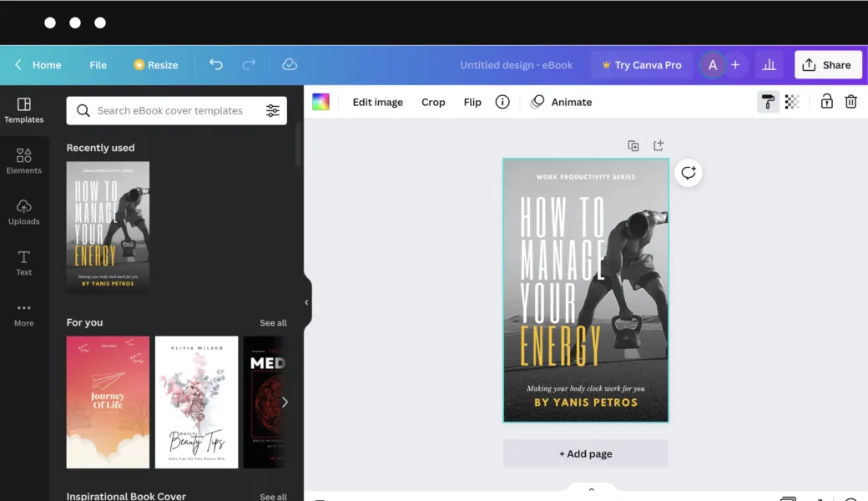Image resolution: width=868 pixels, height=501 pixels.
Task: Switch to Templates tab in sidebar
Action: click(x=24, y=110)
